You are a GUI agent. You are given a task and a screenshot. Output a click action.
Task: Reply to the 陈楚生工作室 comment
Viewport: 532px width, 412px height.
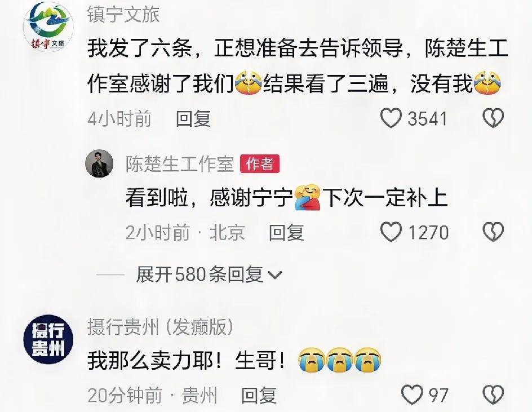pyautogui.click(x=286, y=233)
